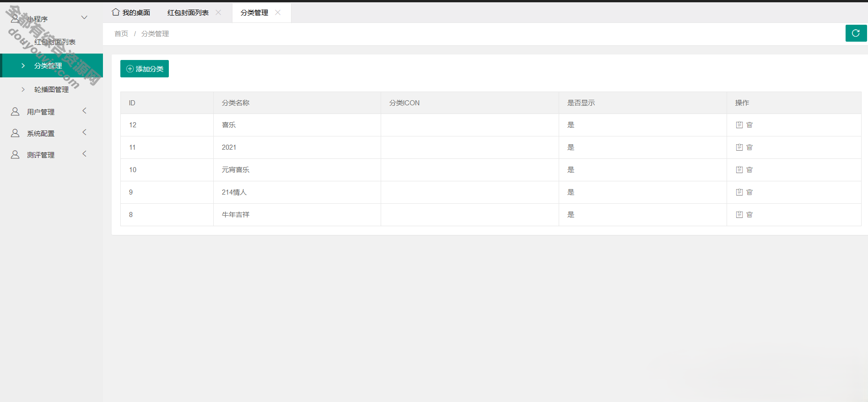Image resolution: width=868 pixels, height=402 pixels.
Task: Click arrow next to 轮播图管理
Action: pyautogui.click(x=23, y=89)
